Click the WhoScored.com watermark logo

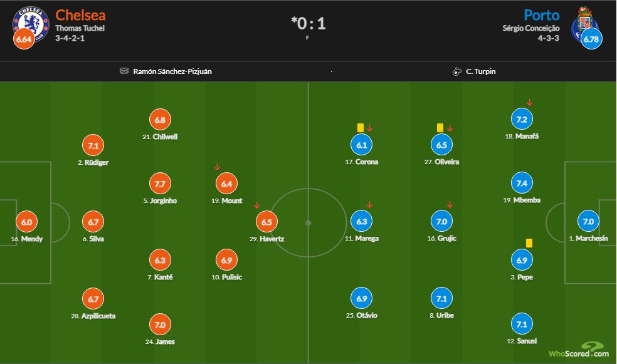pos(579,350)
